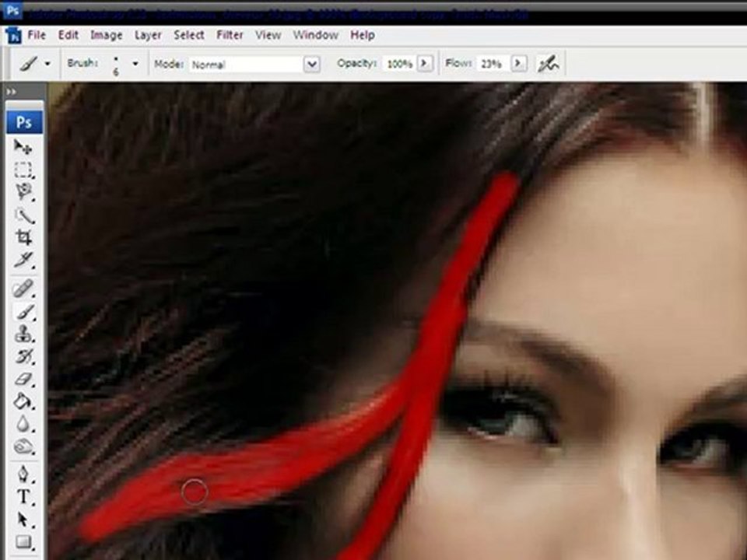Image resolution: width=747 pixels, height=560 pixels.
Task: Open the Filter menu
Action: (x=230, y=35)
